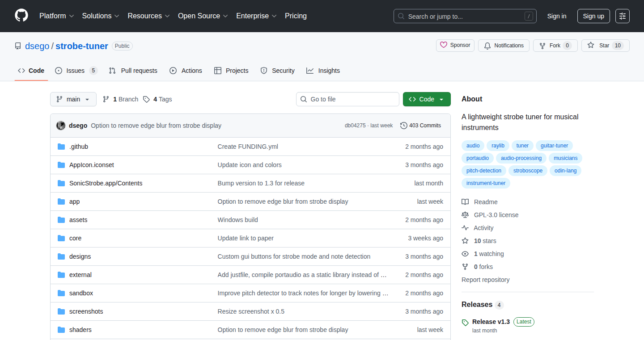
Task: Open the Readme link in About
Action: click(480, 202)
